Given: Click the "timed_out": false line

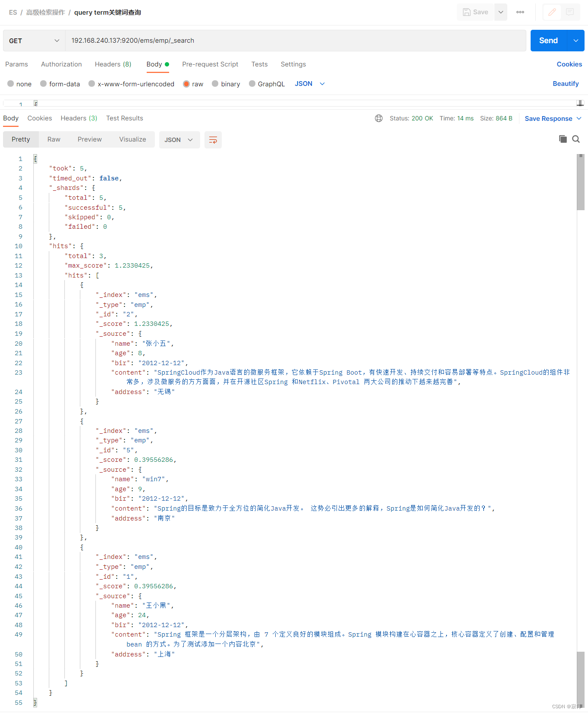Looking at the screenshot, I should tap(85, 178).
